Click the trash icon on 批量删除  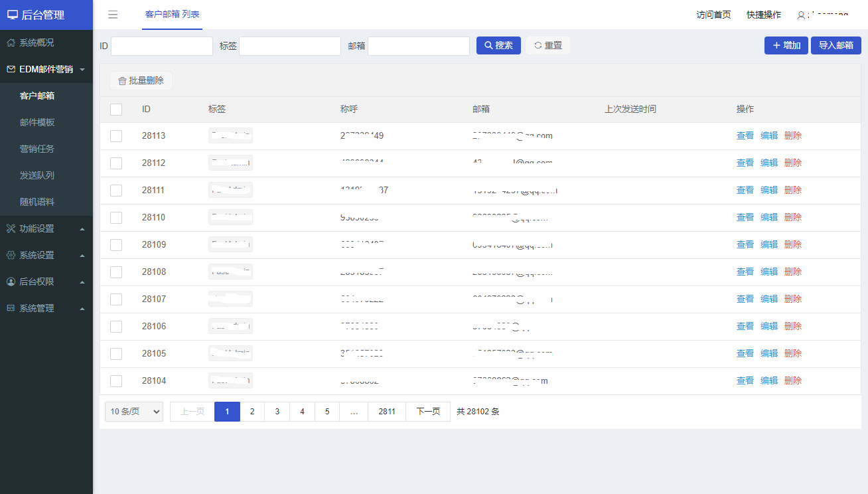pos(122,80)
